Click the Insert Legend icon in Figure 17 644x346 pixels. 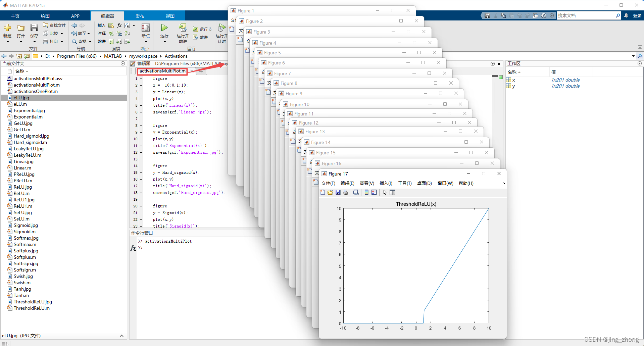[374, 192]
